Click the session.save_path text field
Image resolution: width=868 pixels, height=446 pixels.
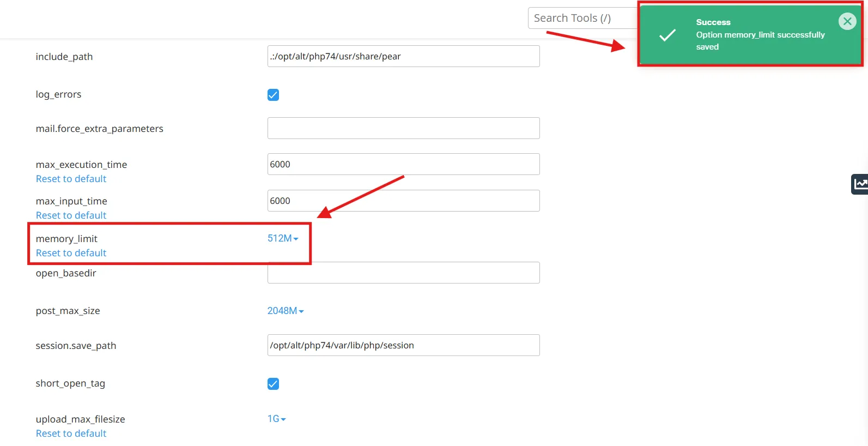tap(403, 345)
